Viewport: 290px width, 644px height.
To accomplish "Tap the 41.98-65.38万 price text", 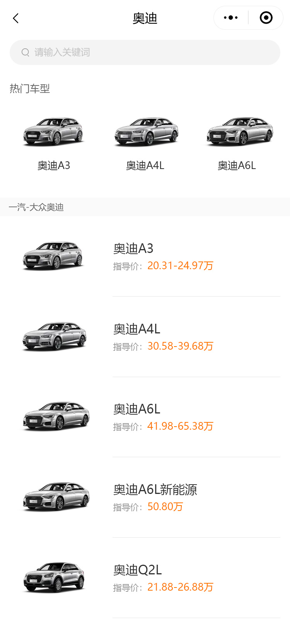I will pos(180,426).
